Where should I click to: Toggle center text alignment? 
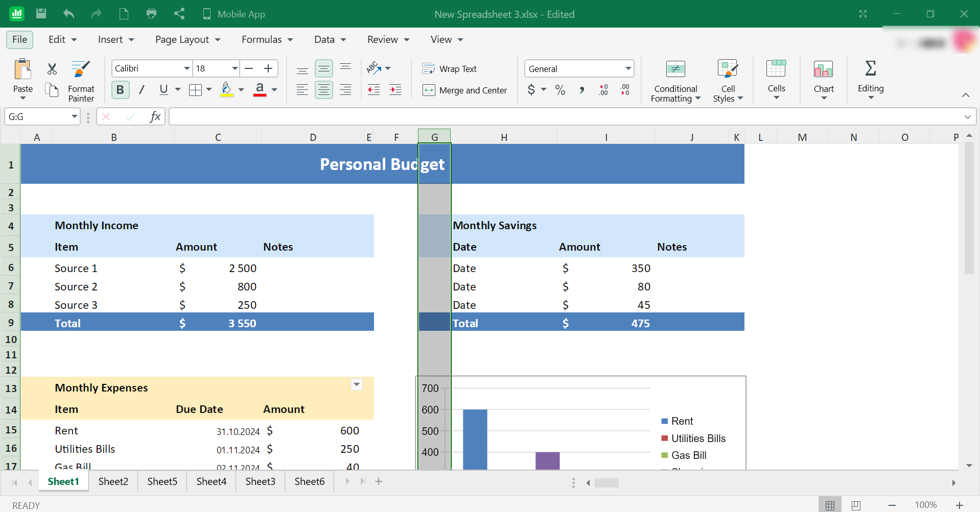(x=324, y=90)
